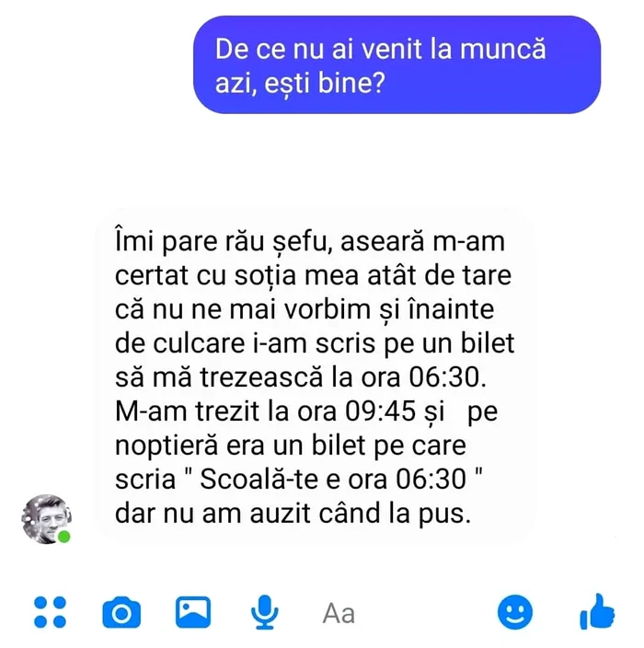Open the photo gallery picker icon

tap(193, 612)
